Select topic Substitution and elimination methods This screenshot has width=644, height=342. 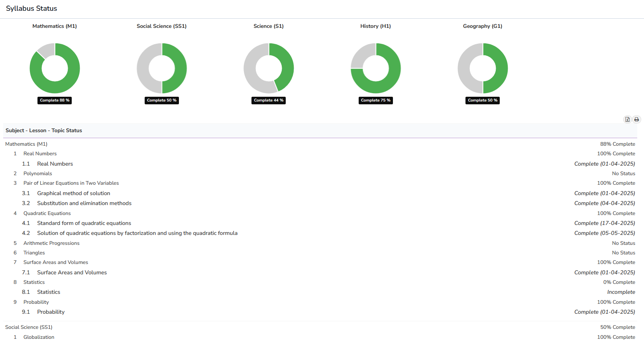[x=84, y=203]
